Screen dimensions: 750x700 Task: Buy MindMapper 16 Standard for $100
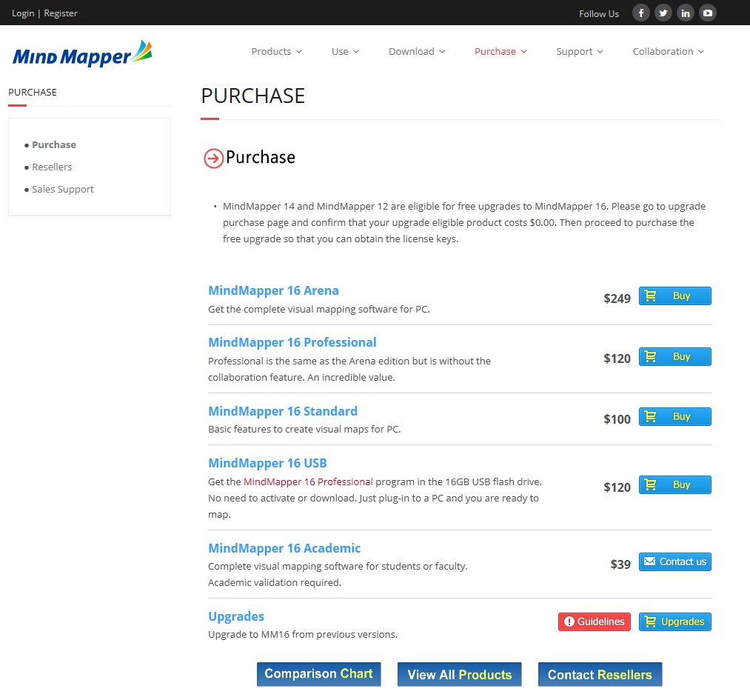tap(675, 416)
